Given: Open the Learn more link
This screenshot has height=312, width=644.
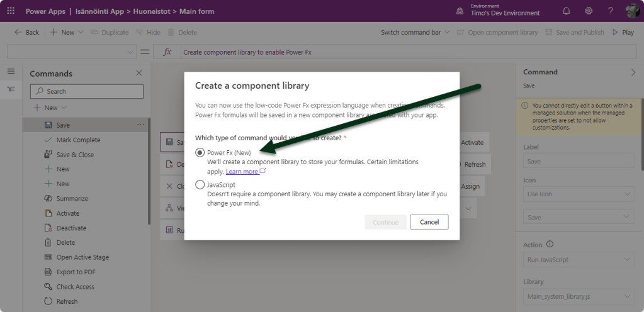Looking at the screenshot, I should [242, 172].
